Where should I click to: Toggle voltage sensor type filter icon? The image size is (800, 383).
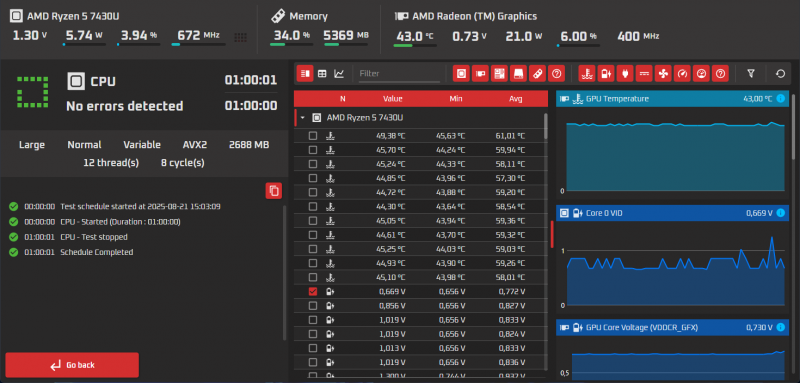(606, 73)
